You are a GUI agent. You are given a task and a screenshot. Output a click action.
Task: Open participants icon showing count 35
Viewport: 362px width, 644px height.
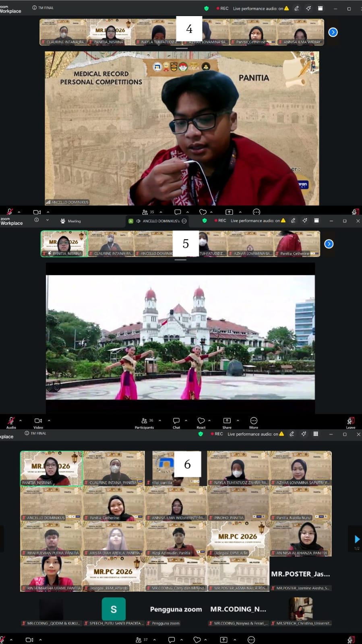(x=148, y=212)
